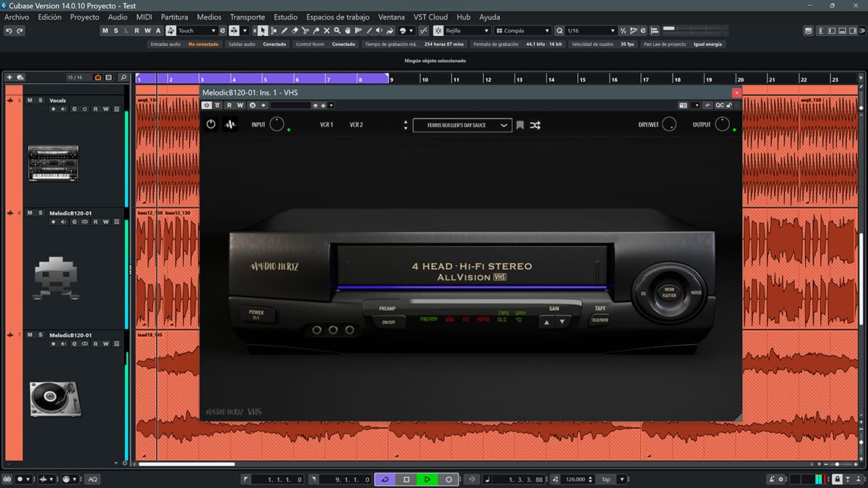Click the Tap tempo button
868x488 pixels.
tap(606, 479)
